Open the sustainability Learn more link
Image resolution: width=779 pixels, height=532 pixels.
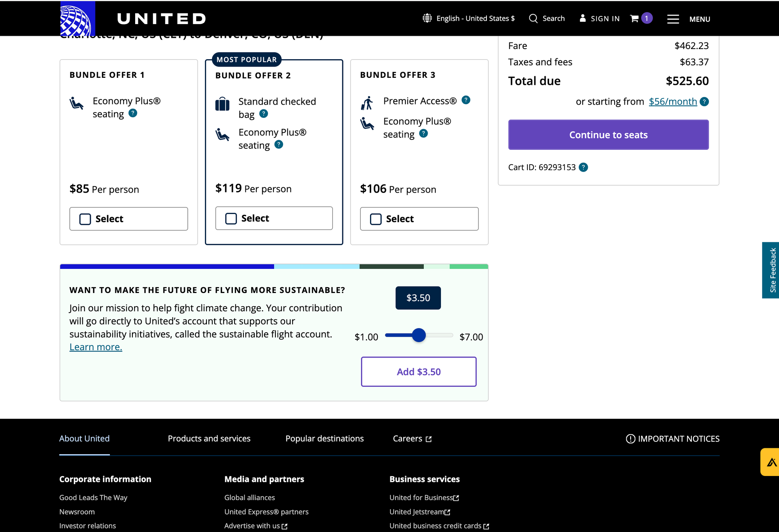click(x=96, y=347)
